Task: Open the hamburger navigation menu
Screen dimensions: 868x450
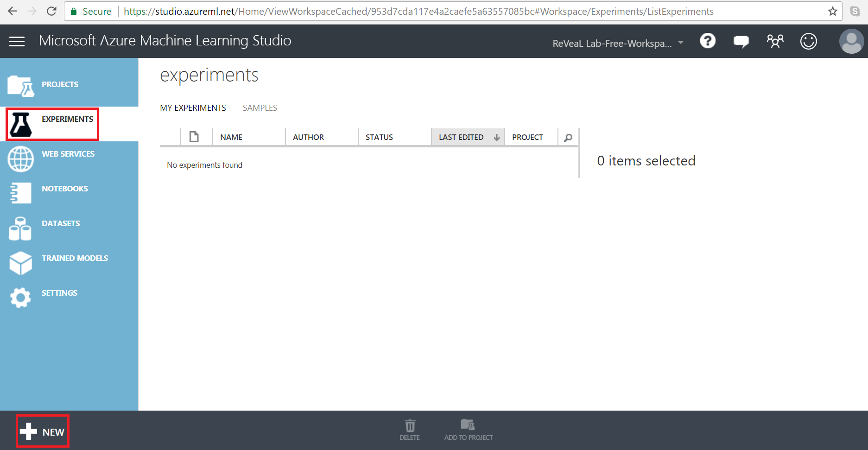Action: 17,41
